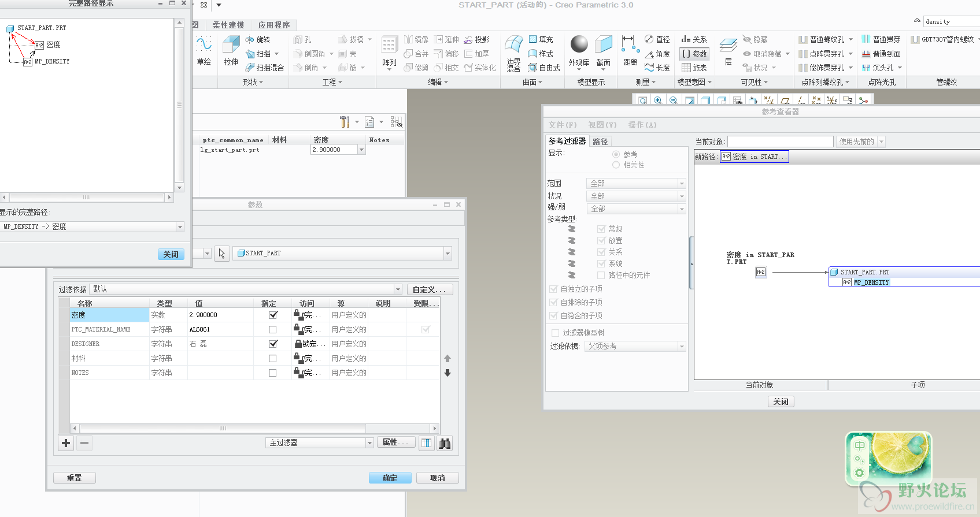Screen dimensions: 980x517
Task: Remove parameter with the minus button
Action: coord(84,443)
